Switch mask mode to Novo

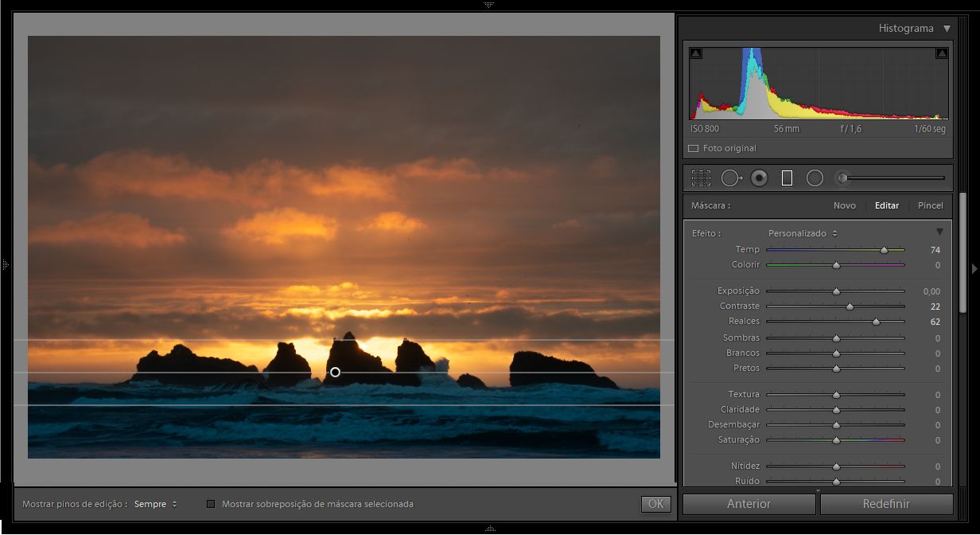click(844, 205)
